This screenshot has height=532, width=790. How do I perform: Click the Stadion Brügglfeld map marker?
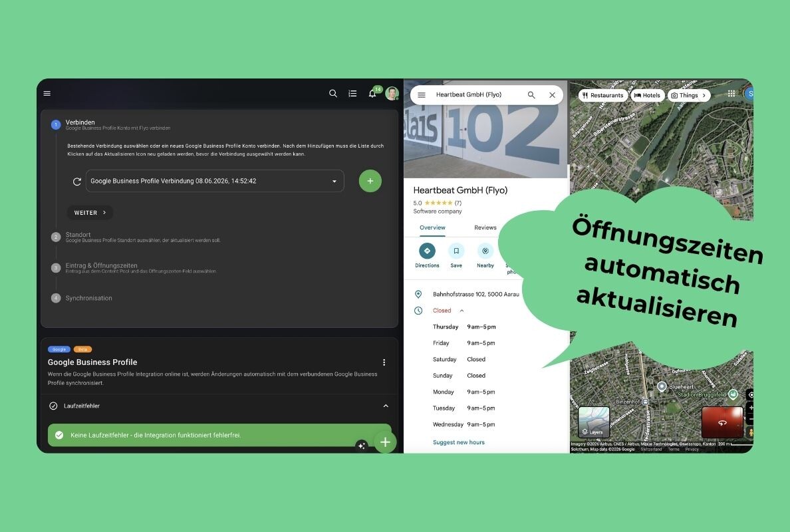733,394
